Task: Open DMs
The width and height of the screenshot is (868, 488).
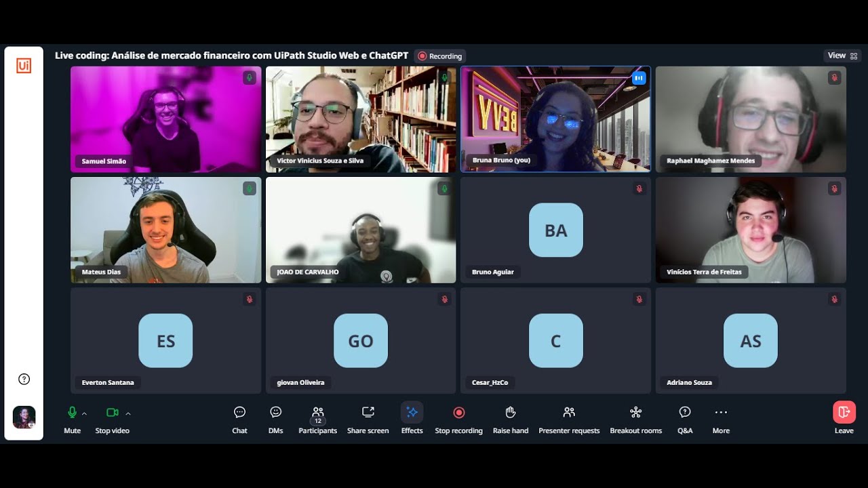Action: tap(275, 419)
